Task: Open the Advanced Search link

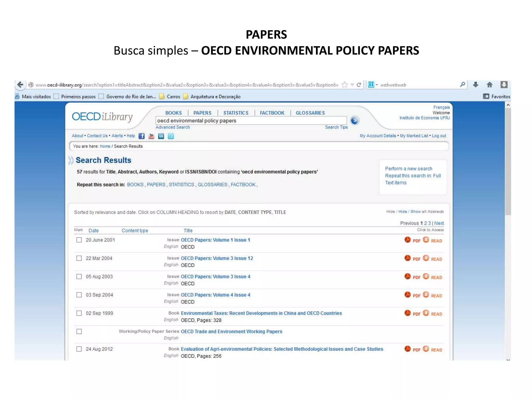Action: click(173, 127)
